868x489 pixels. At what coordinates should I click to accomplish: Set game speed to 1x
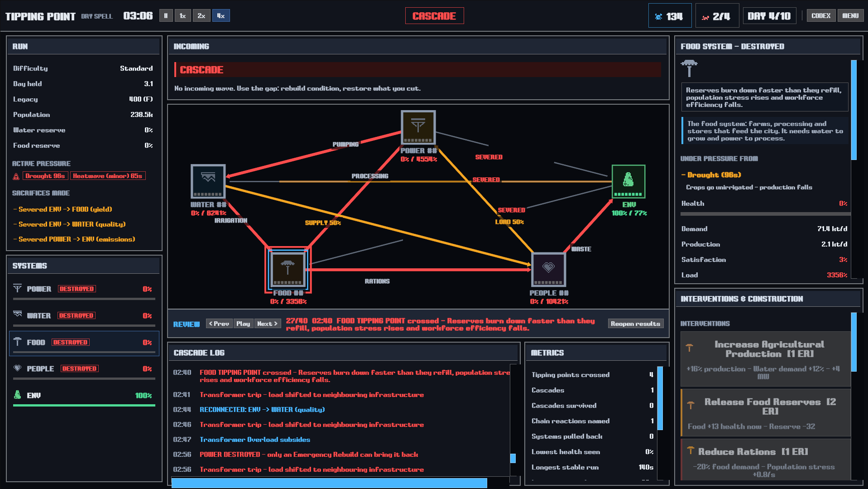(182, 16)
